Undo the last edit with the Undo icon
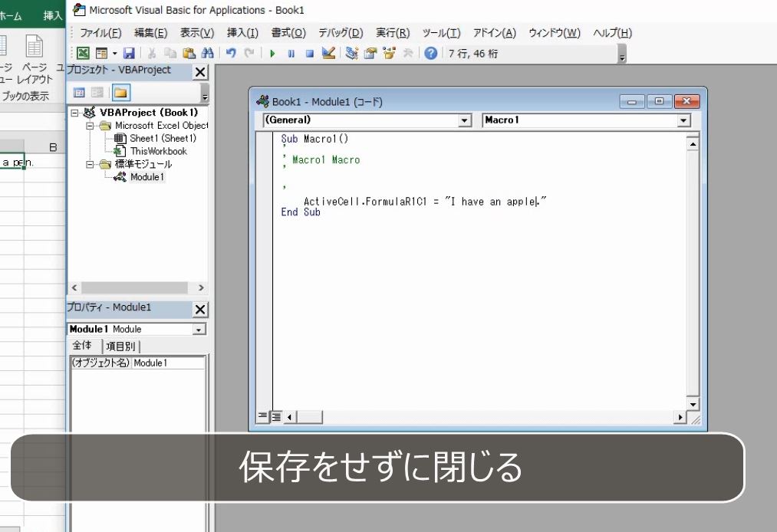 [231, 53]
